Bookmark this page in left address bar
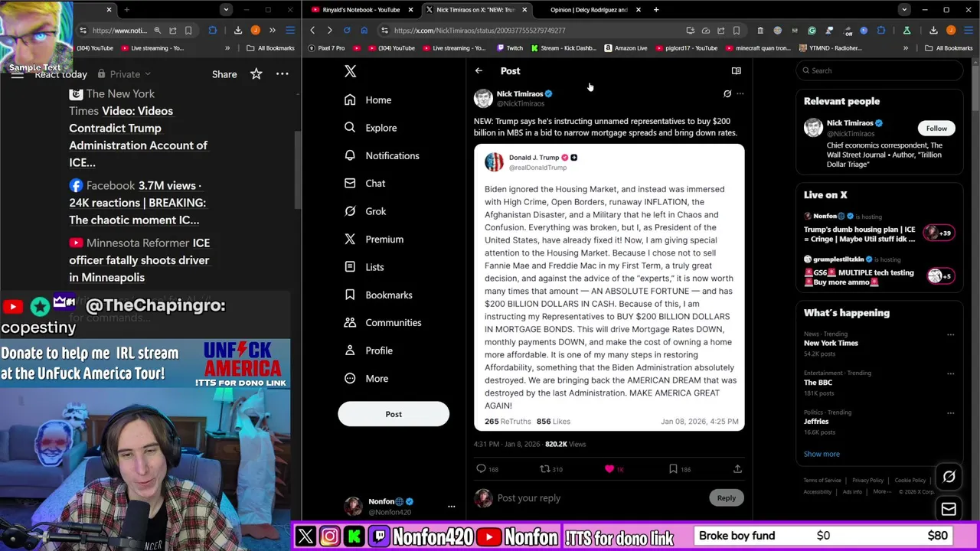This screenshot has height=551, width=980. [188, 30]
